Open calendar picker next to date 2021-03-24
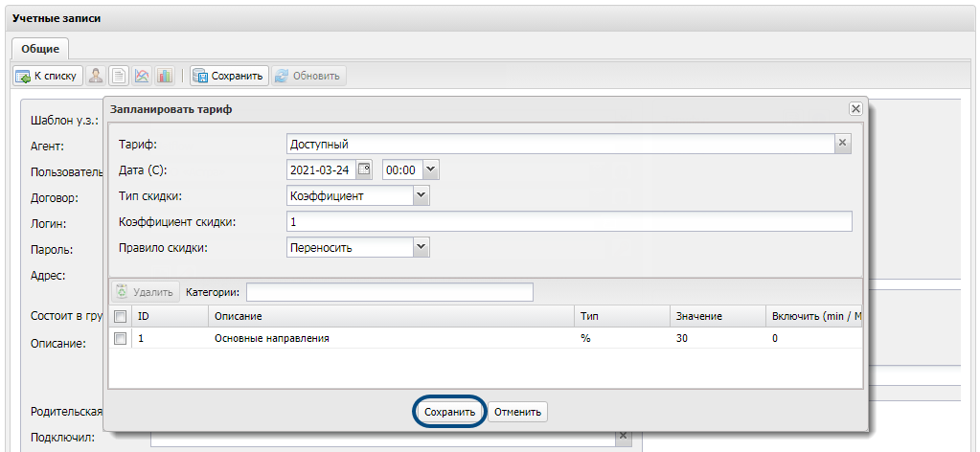Viewport: 980px width, 452px height. (x=365, y=169)
